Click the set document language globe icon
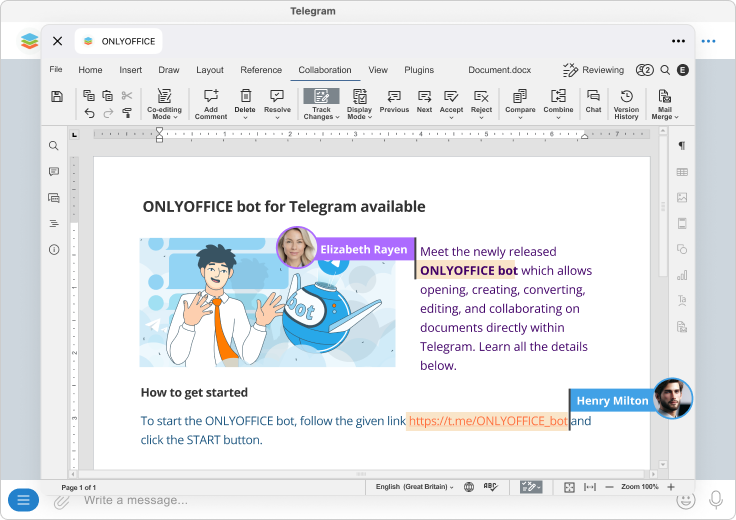 (x=468, y=487)
